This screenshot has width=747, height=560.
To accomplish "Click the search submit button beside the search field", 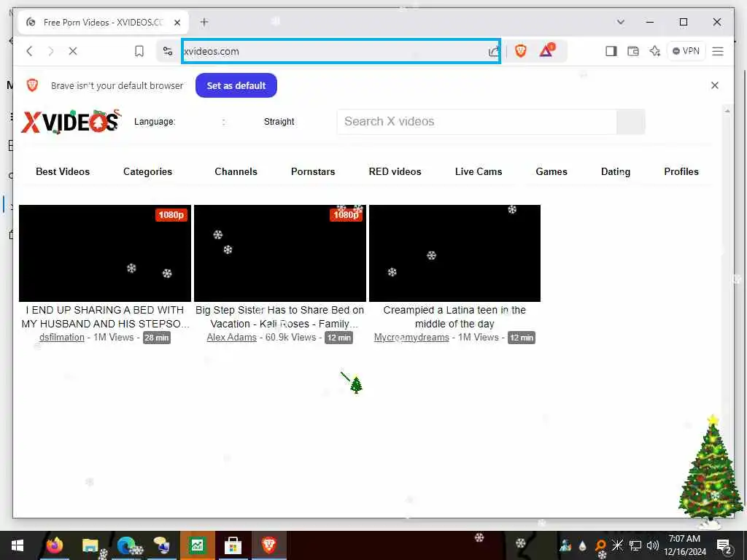I will point(631,122).
